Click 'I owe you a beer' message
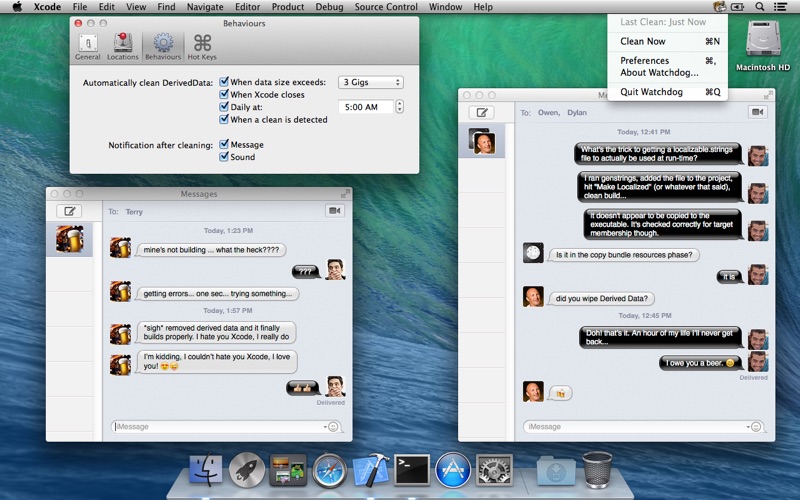 tap(701, 363)
